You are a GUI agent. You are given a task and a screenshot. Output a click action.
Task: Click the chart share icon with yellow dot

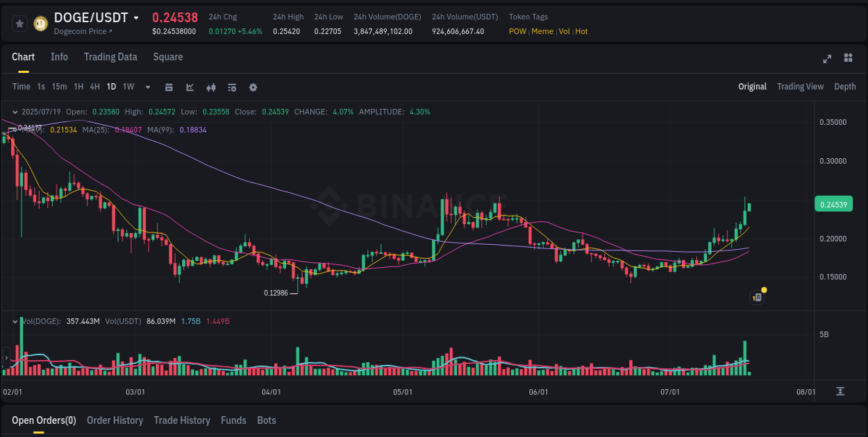[757, 297]
